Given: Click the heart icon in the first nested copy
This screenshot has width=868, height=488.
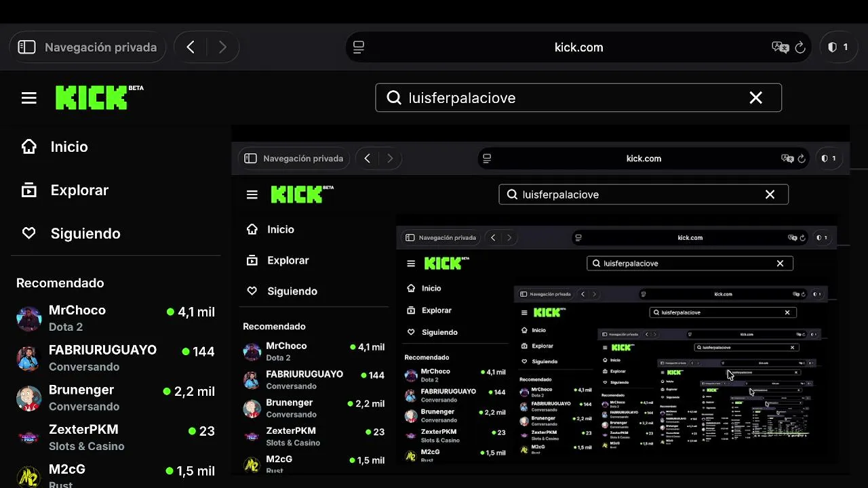Looking at the screenshot, I should pyautogui.click(x=252, y=291).
